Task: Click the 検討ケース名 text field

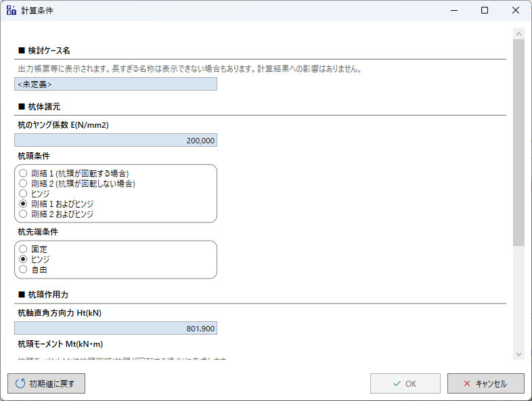Action: click(x=116, y=85)
